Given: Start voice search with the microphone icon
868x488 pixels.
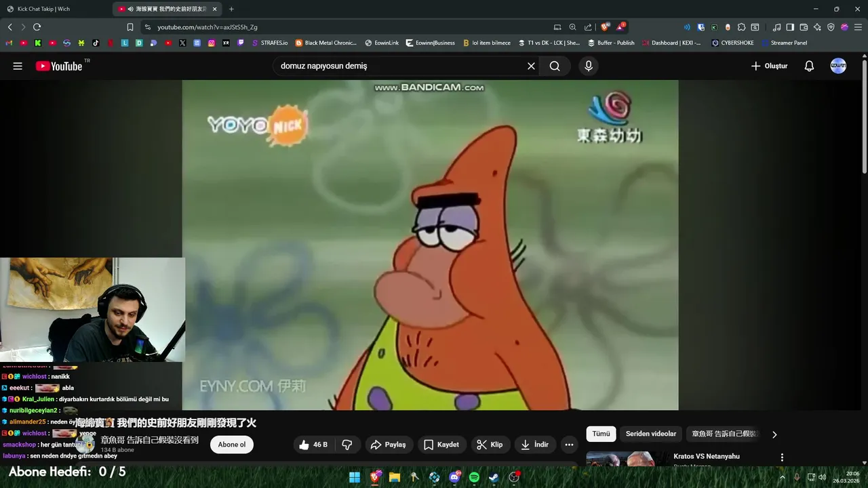Looking at the screenshot, I should tap(589, 66).
